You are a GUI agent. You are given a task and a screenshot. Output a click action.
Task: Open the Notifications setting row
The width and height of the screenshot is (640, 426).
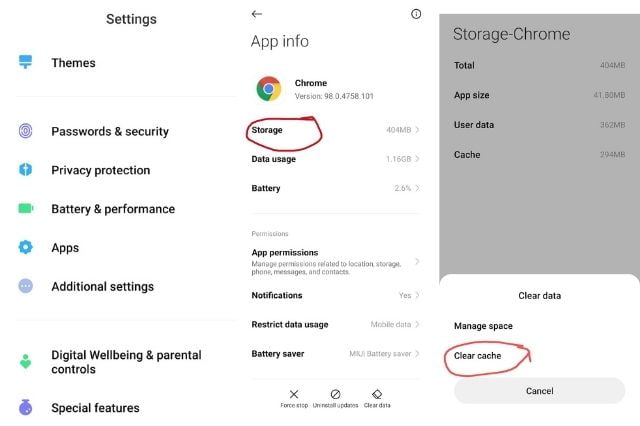click(336, 295)
